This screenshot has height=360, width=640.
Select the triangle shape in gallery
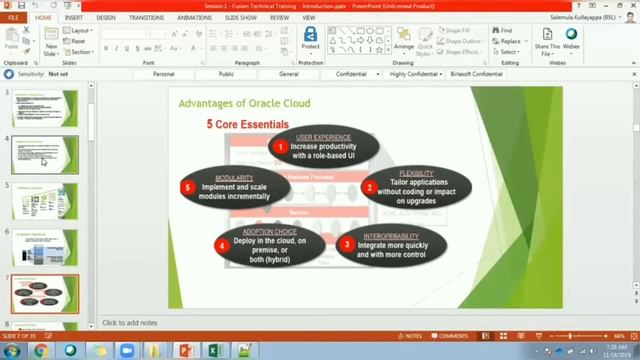333,40
